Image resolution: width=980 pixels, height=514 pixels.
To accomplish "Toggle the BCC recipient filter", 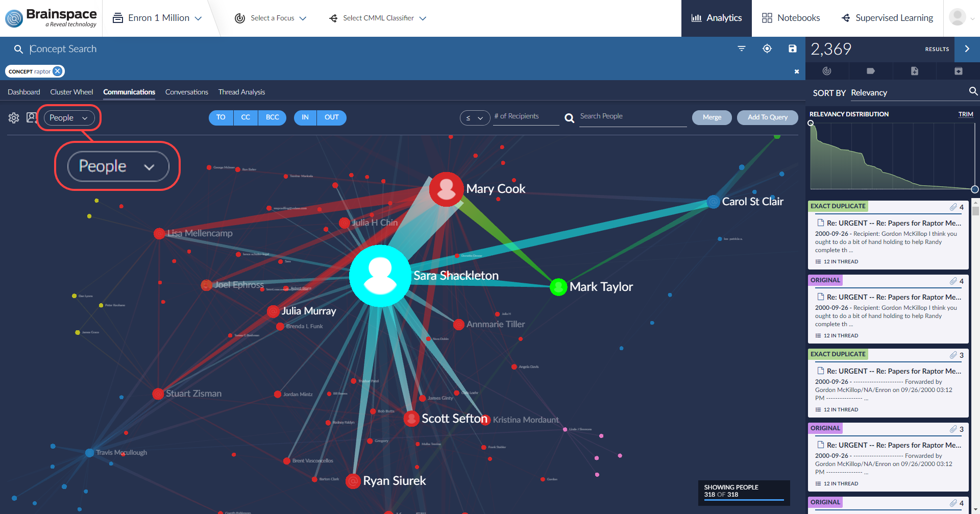I will (273, 117).
